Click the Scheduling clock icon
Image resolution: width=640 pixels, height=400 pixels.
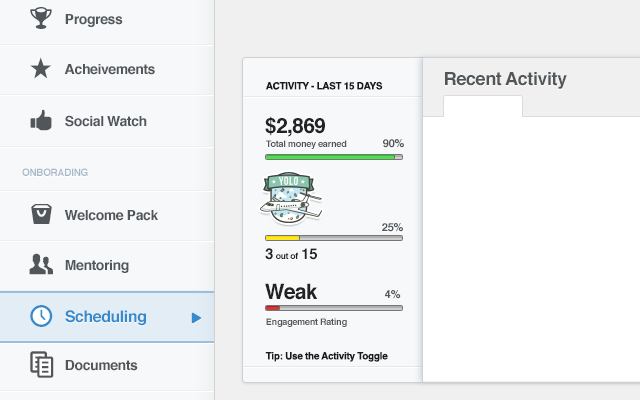(x=40, y=316)
